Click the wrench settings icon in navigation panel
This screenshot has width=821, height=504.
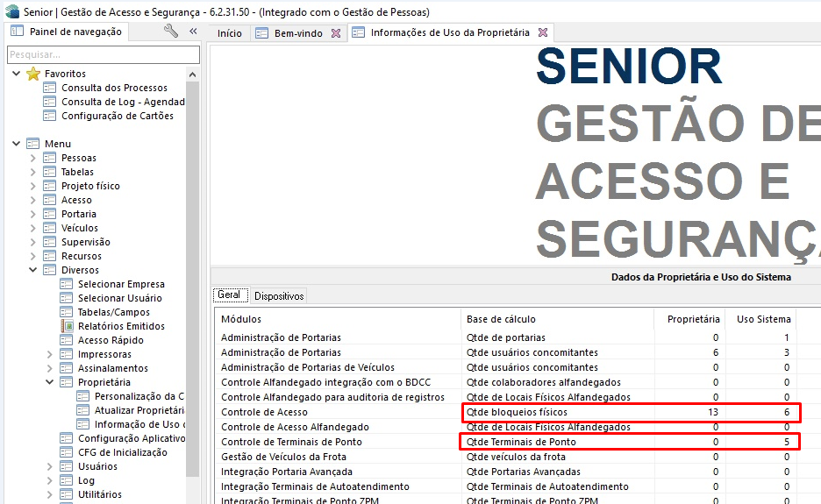[x=171, y=31]
